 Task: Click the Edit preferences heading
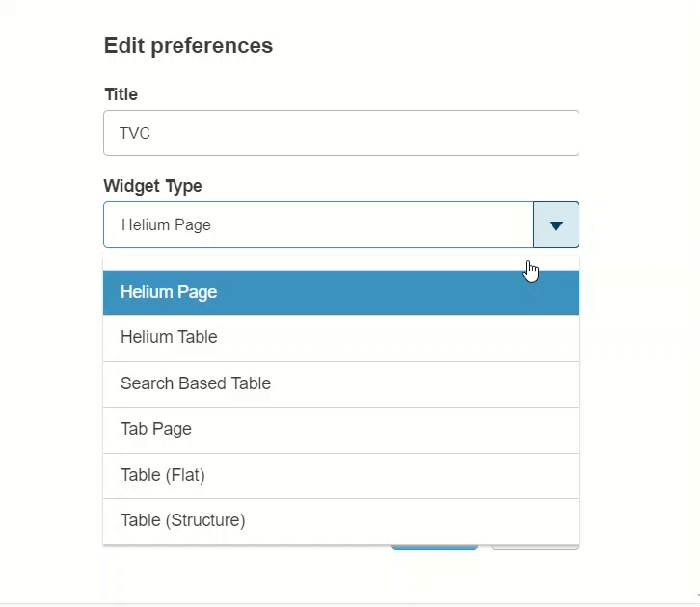188,45
